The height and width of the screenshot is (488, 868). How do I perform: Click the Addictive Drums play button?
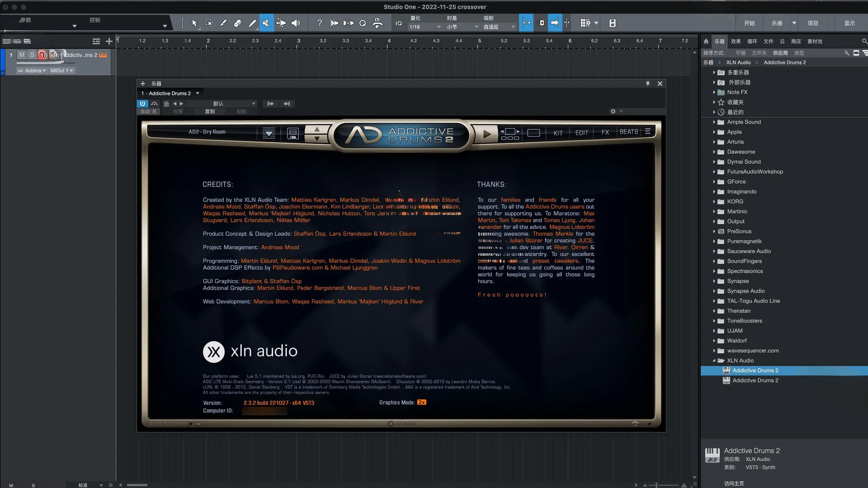coord(486,134)
